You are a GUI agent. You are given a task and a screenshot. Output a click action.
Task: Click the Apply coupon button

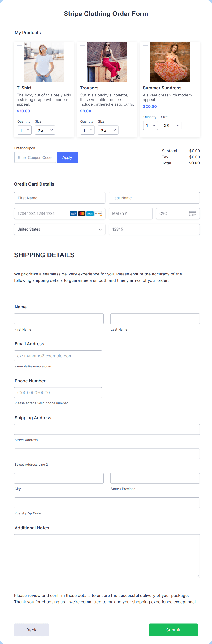coord(67,157)
